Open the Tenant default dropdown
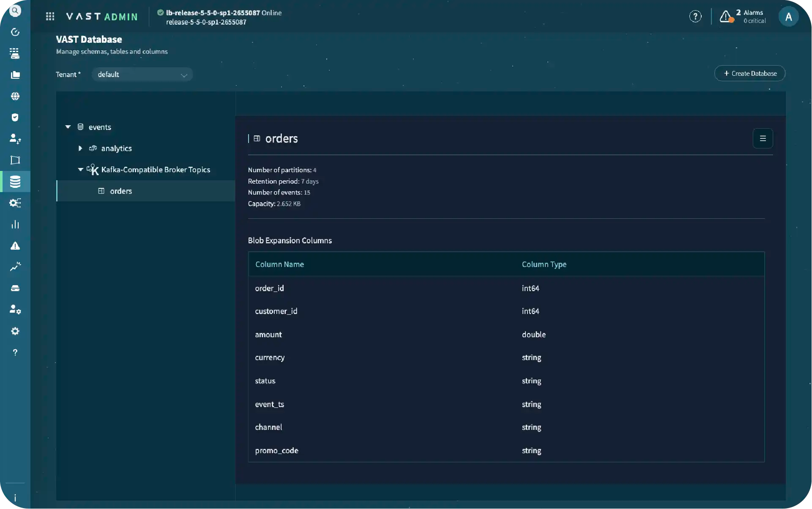The width and height of the screenshot is (812, 509). click(142, 74)
